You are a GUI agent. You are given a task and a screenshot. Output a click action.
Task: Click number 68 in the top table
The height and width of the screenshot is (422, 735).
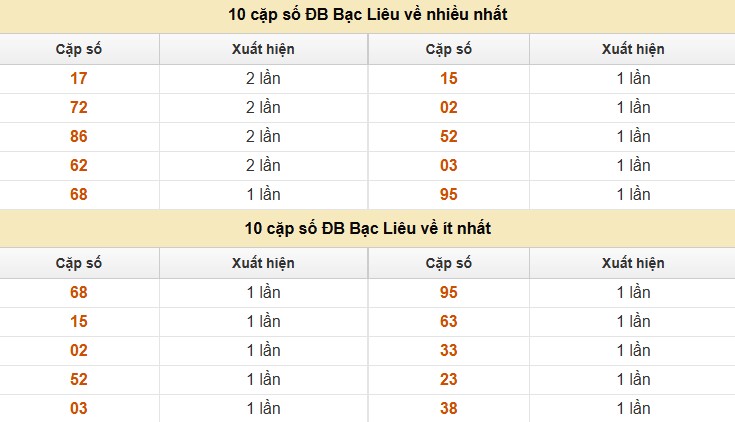click(79, 195)
